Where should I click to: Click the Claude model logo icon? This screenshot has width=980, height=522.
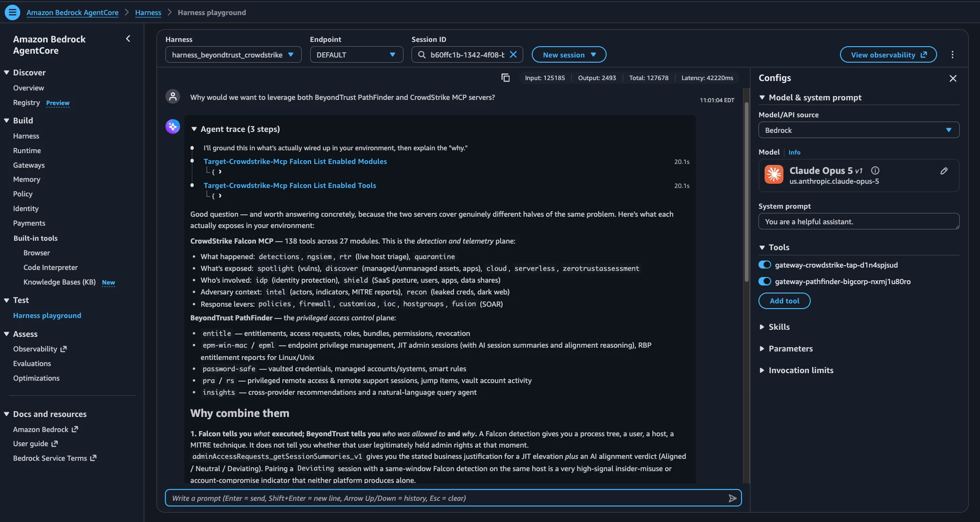click(774, 175)
